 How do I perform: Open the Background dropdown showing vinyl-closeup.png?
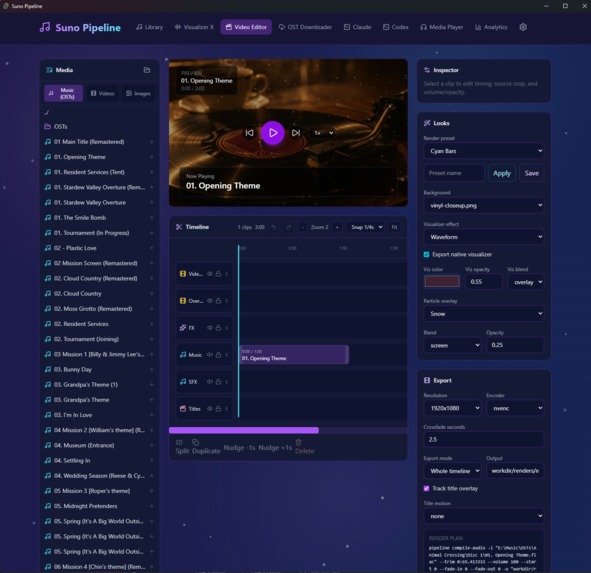coord(484,205)
